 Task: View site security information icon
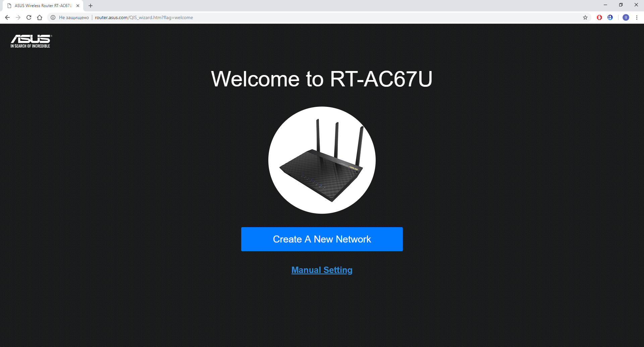[53, 17]
